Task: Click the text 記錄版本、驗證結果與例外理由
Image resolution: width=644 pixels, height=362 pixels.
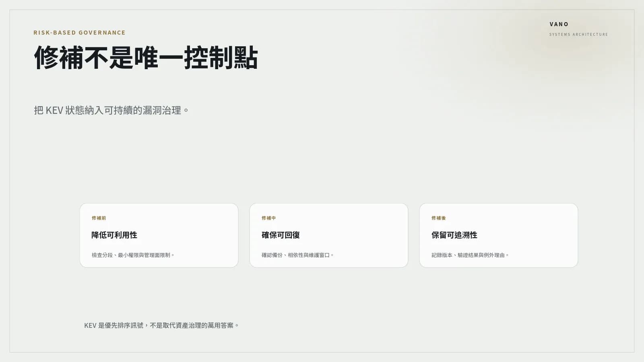Action: pyautogui.click(x=470, y=255)
